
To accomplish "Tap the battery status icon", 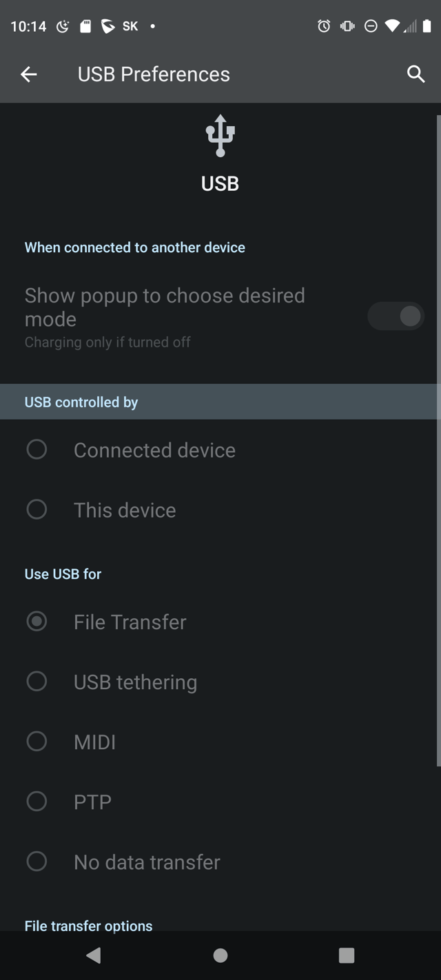I will click(x=427, y=26).
